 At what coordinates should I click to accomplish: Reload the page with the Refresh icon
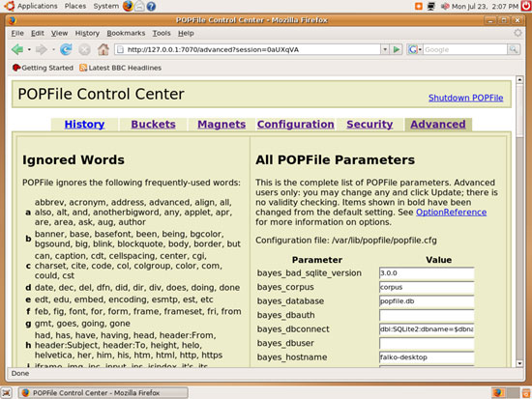click(66, 49)
